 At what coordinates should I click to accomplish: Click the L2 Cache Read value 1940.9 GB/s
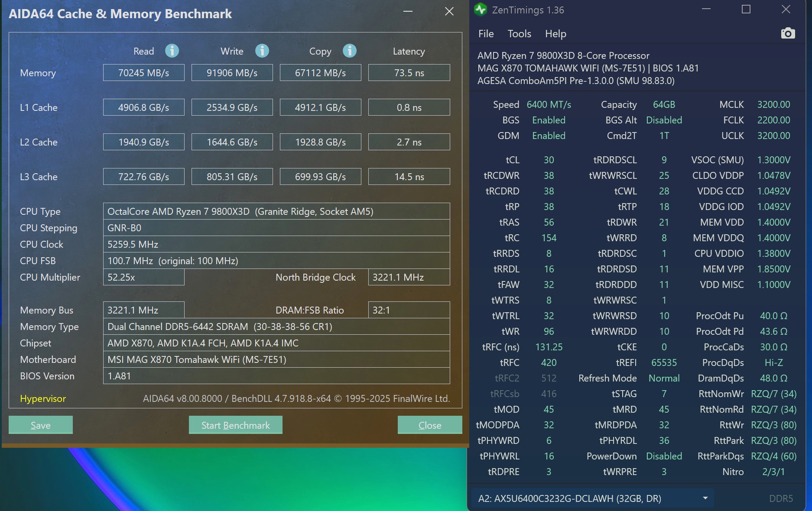[144, 142]
